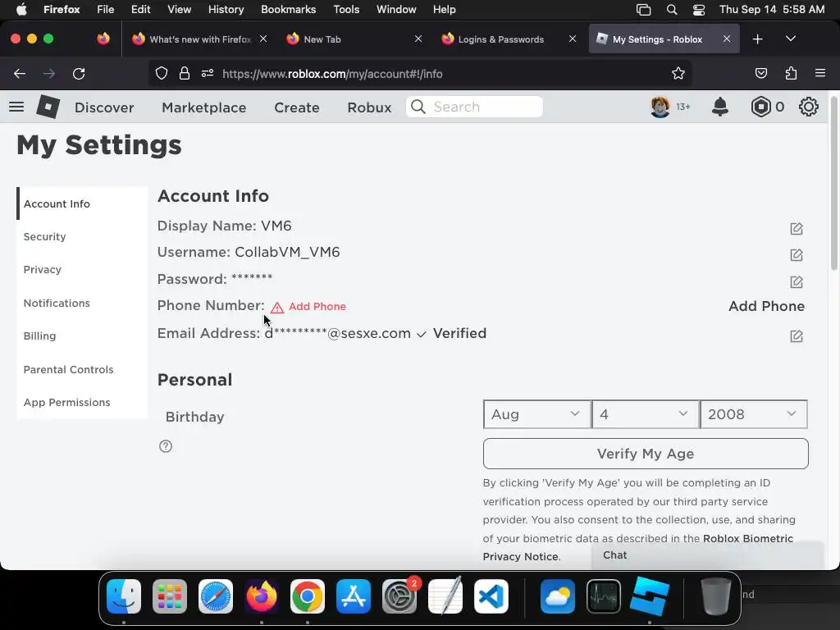Edit the Password with pencil icon
Screen dimensions: 840x630
coord(797,282)
